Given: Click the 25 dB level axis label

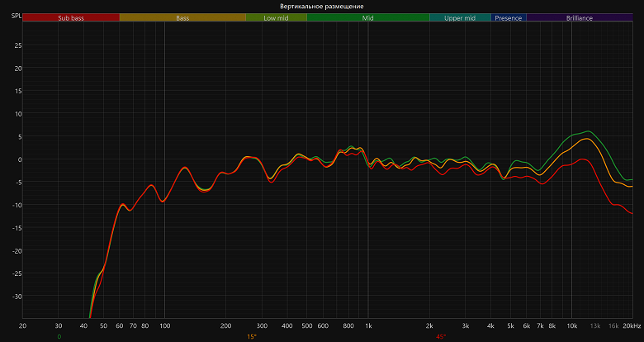Looking at the screenshot, I should [18, 45].
